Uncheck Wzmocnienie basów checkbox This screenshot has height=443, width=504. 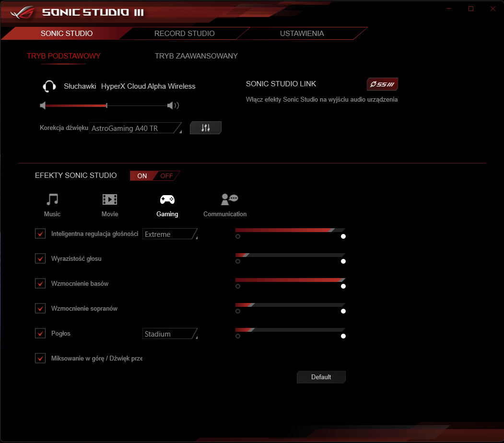(40, 283)
